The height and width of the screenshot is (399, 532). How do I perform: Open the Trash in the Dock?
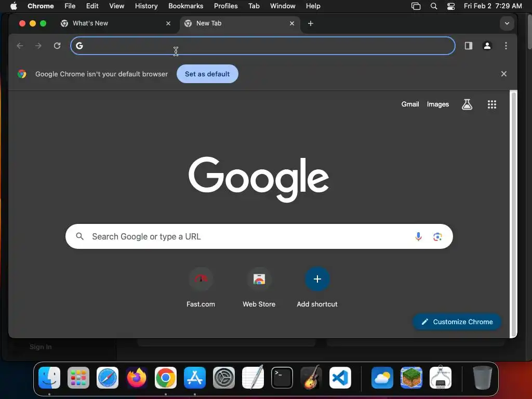pyautogui.click(x=482, y=378)
